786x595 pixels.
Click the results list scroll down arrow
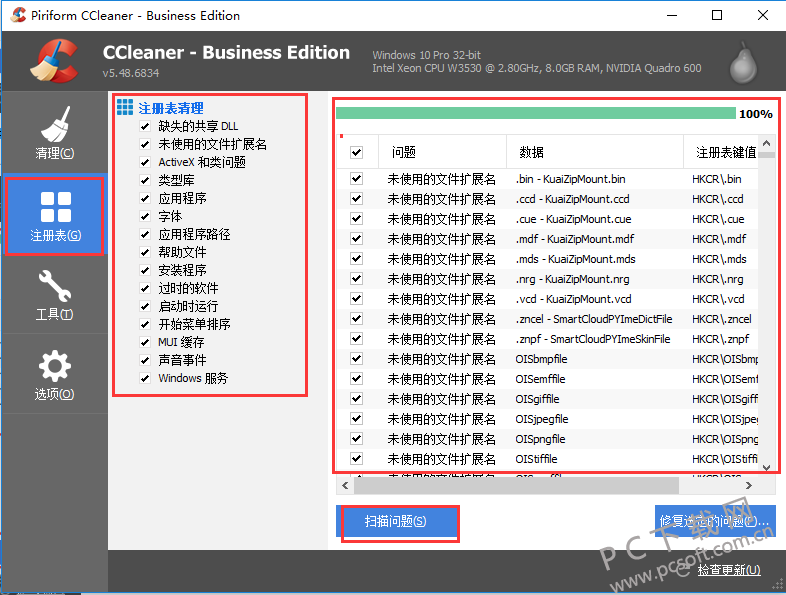click(766, 467)
